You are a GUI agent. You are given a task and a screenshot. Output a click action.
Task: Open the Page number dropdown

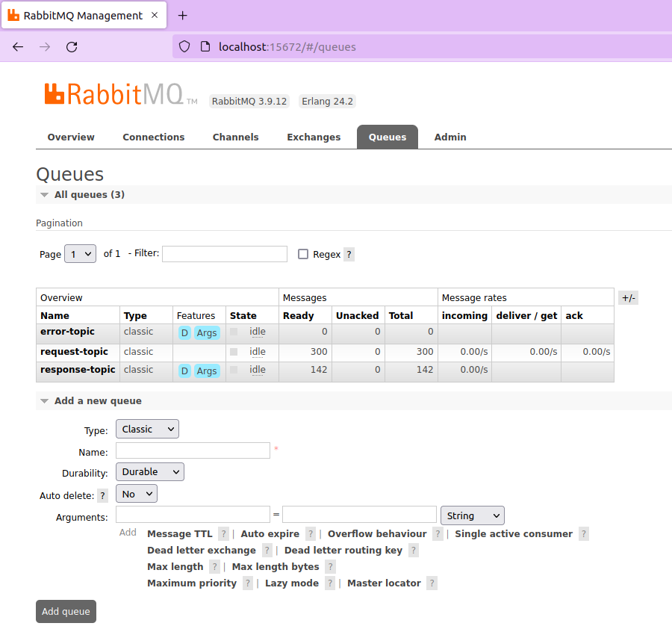coord(81,254)
